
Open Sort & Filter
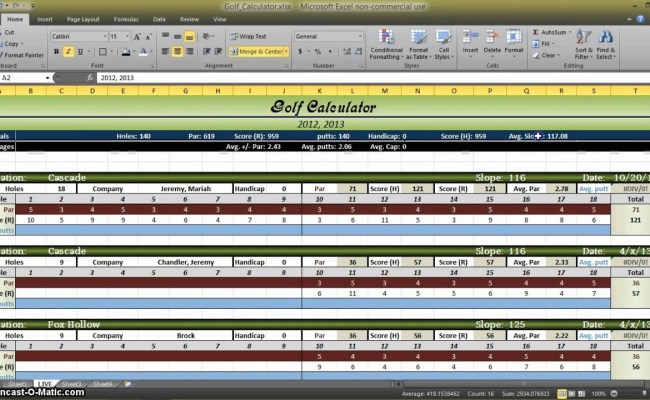[x=583, y=44]
